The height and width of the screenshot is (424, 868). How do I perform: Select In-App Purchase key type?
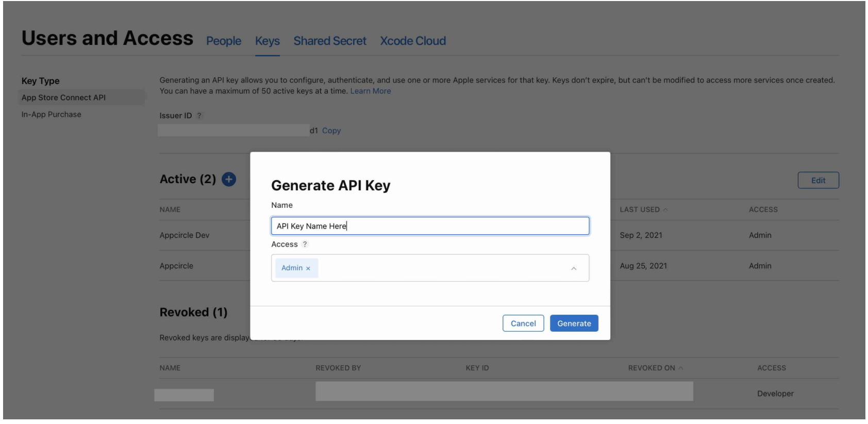(51, 115)
